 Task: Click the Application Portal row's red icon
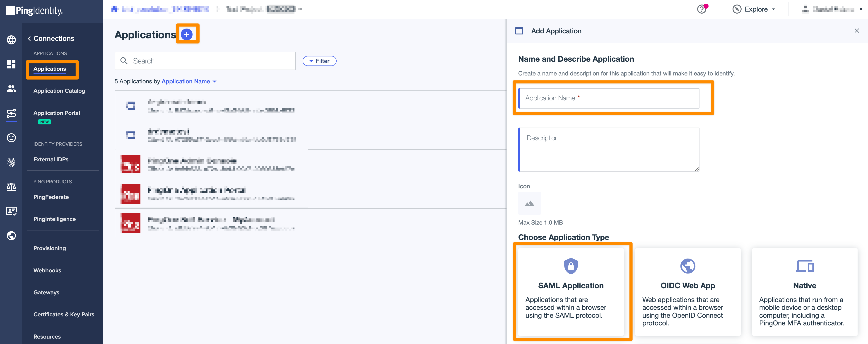tap(130, 194)
